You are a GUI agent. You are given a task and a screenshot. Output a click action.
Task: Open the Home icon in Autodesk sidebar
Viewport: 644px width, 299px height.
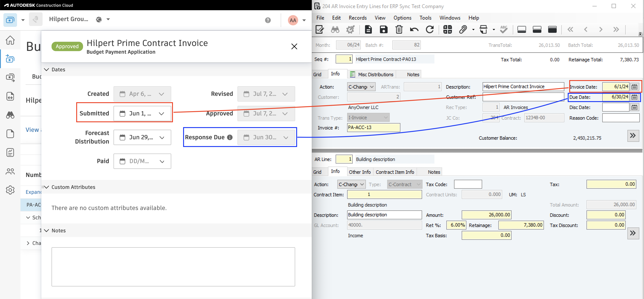coord(10,40)
